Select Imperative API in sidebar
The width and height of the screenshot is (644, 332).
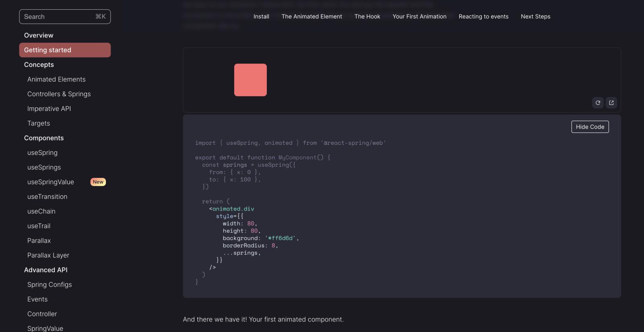tap(49, 109)
